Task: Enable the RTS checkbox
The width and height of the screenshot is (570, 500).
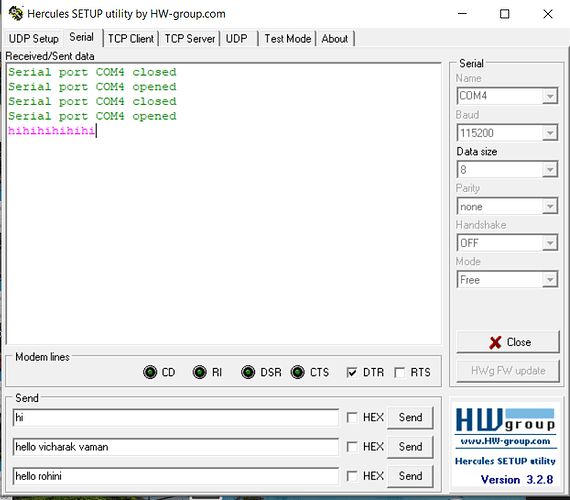Action: point(400,372)
